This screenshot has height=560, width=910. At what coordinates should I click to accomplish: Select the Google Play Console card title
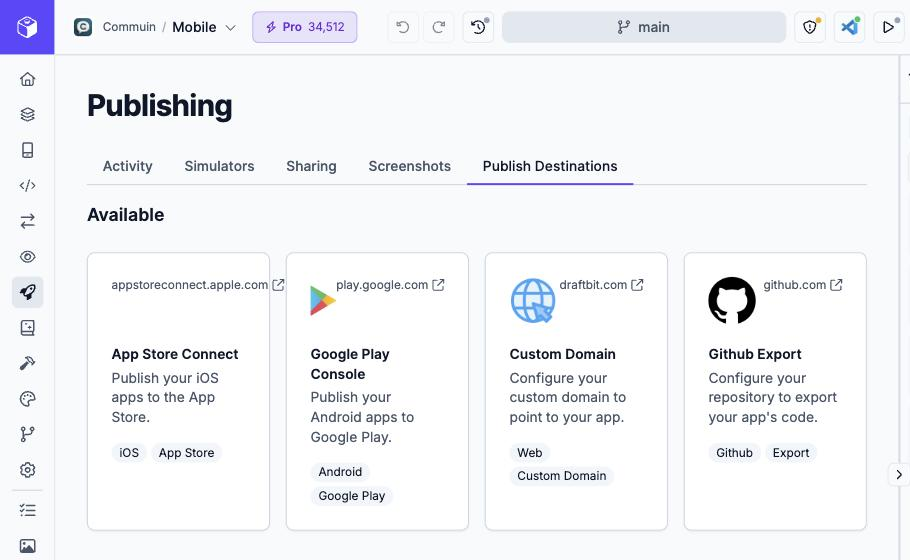coord(350,364)
